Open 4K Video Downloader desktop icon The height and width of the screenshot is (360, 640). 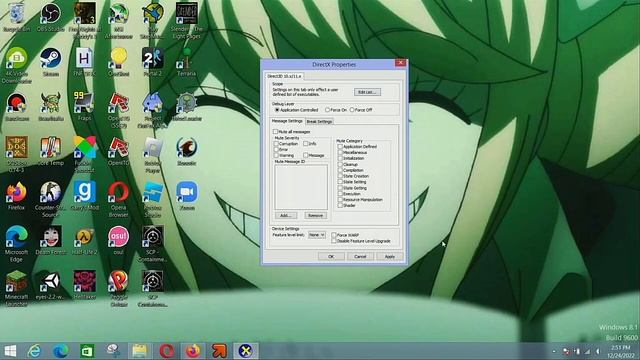click(x=16, y=65)
